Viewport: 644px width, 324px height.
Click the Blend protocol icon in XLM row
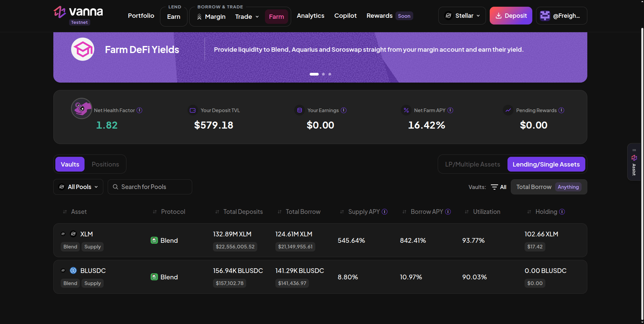coord(154,240)
